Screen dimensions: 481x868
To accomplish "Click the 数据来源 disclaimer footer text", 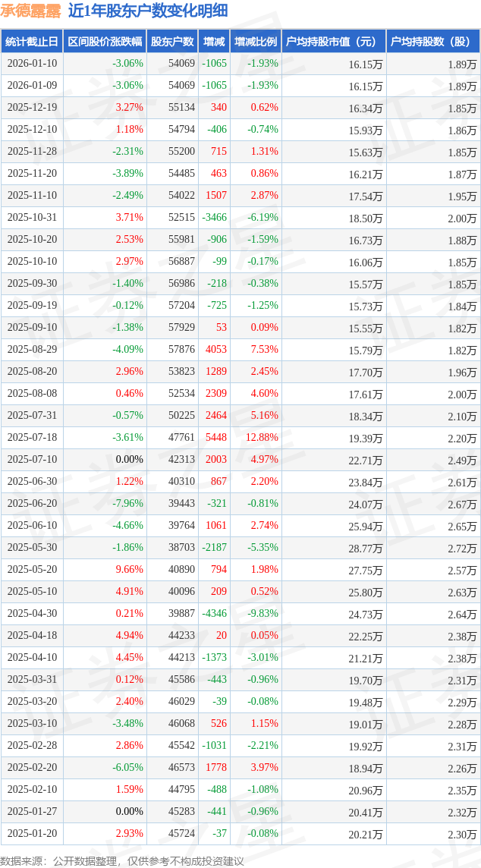I will point(121,860).
